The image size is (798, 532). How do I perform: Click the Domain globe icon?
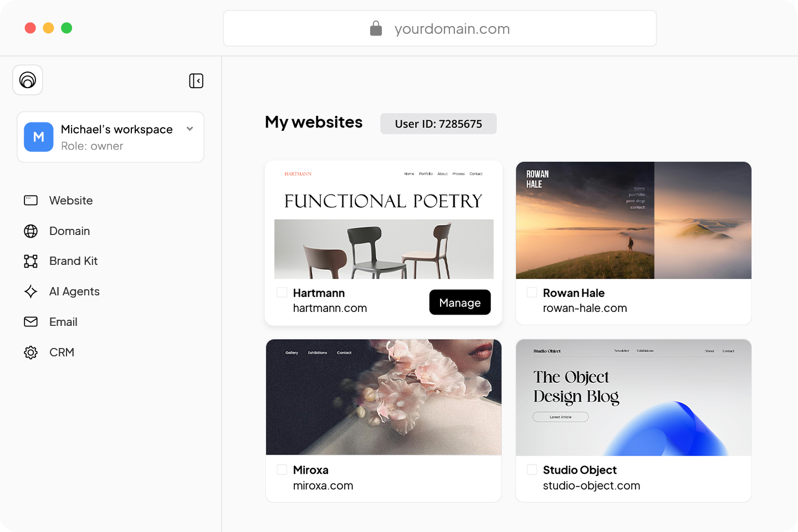point(31,231)
